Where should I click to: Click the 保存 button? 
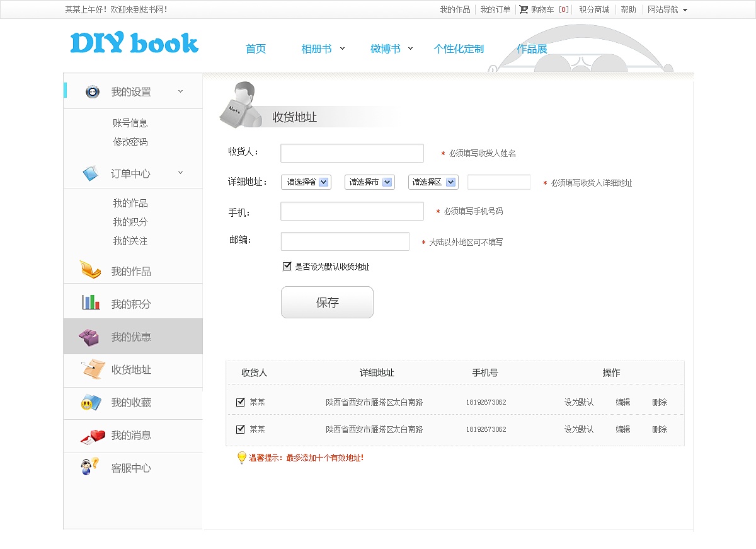[x=327, y=303]
